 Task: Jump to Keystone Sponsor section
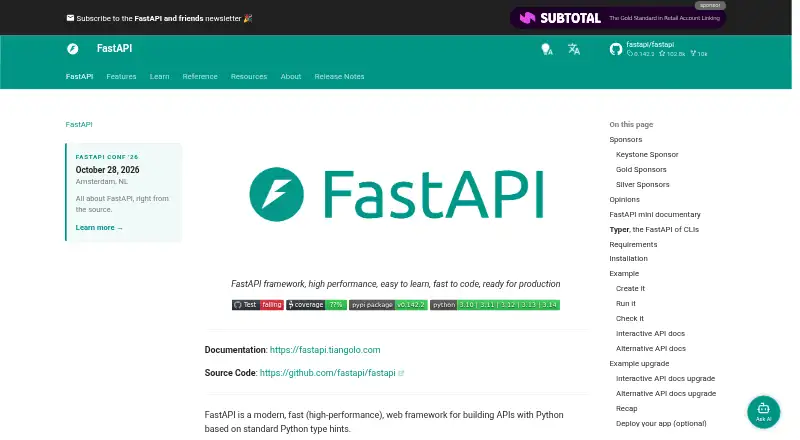[647, 155]
